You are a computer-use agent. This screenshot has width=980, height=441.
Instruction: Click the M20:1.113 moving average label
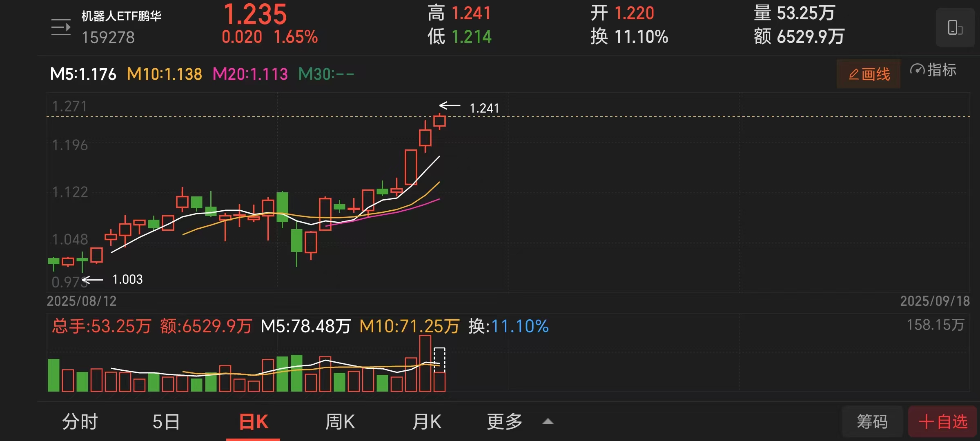(250, 74)
